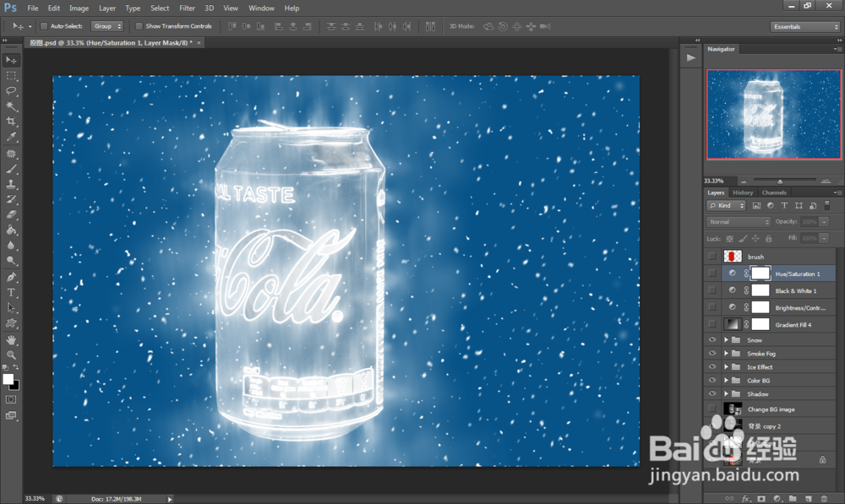Image resolution: width=845 pixels, height=504 pixels.
Task: Select the Move tool
Action: click(11, 60)
